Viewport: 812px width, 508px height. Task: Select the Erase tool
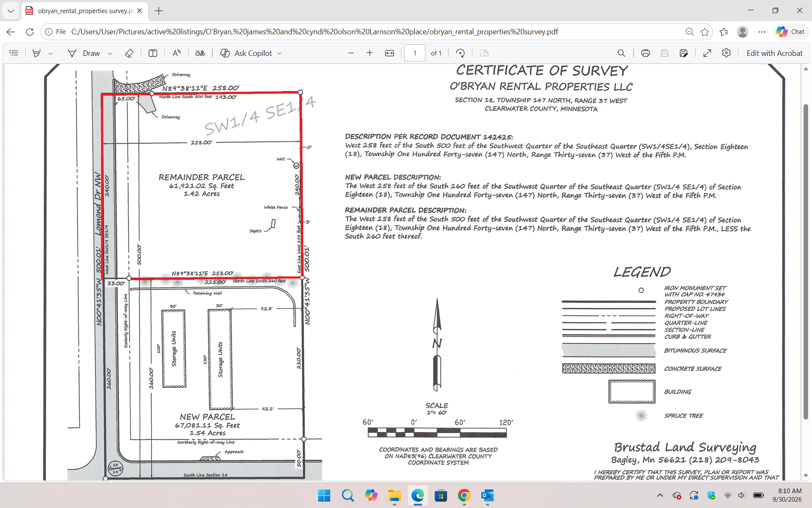pyautogui.click(x=129, y=53)
